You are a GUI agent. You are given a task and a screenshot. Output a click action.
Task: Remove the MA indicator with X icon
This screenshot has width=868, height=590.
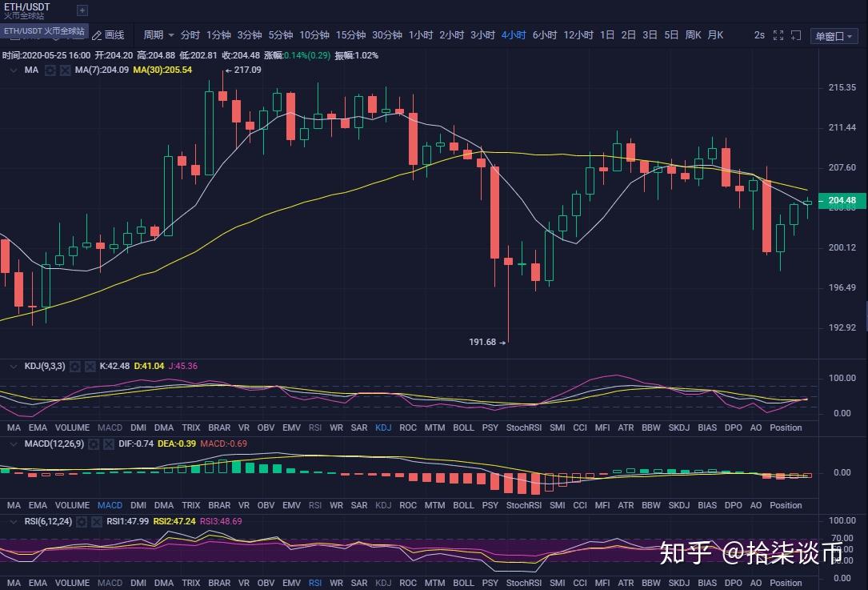click(66, 70)
